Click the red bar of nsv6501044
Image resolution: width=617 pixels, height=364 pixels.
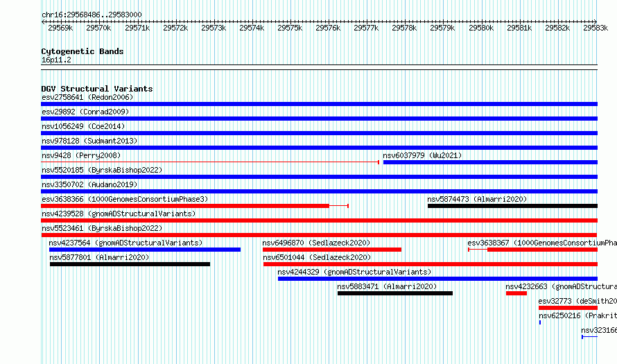(x=431, y=264)
